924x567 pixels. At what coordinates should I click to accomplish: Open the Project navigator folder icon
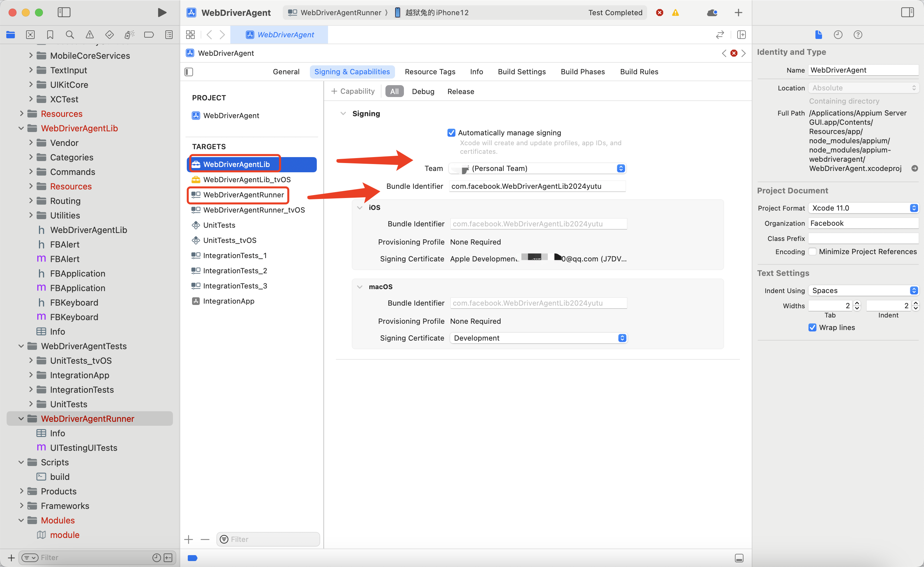point(11,35)
